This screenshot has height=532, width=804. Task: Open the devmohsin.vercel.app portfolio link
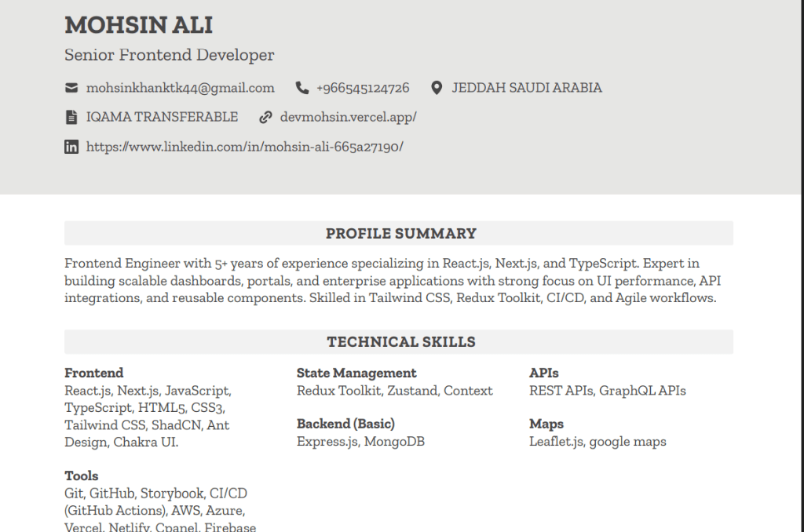tap(348, 118)
